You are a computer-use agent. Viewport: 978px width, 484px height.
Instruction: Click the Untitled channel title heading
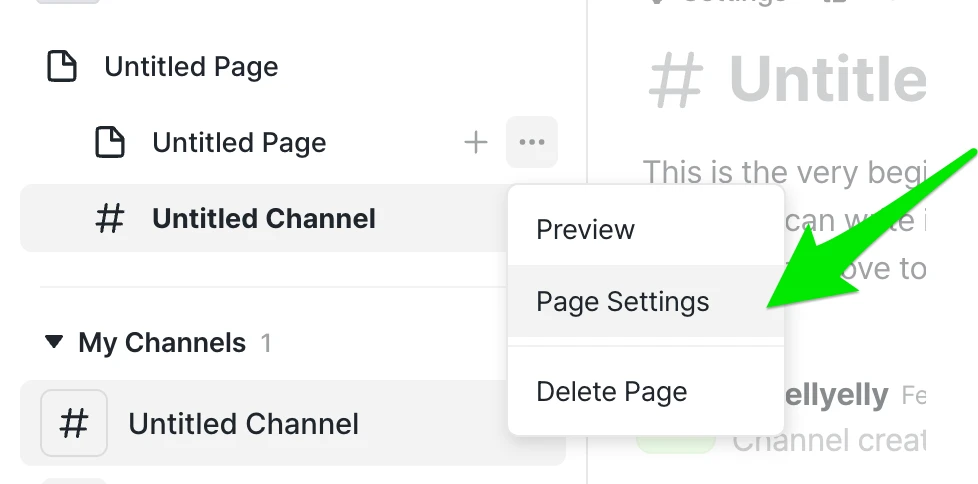click(828, 80)
